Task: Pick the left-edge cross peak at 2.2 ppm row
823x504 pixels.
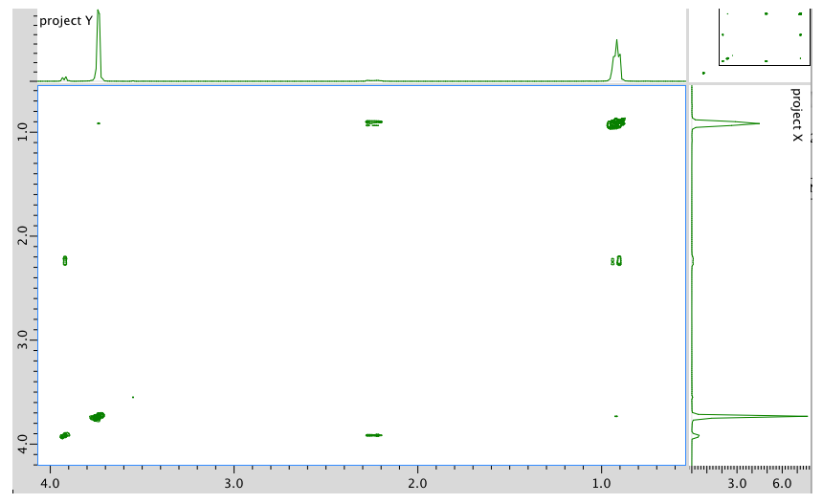Action: pos(65,260)
